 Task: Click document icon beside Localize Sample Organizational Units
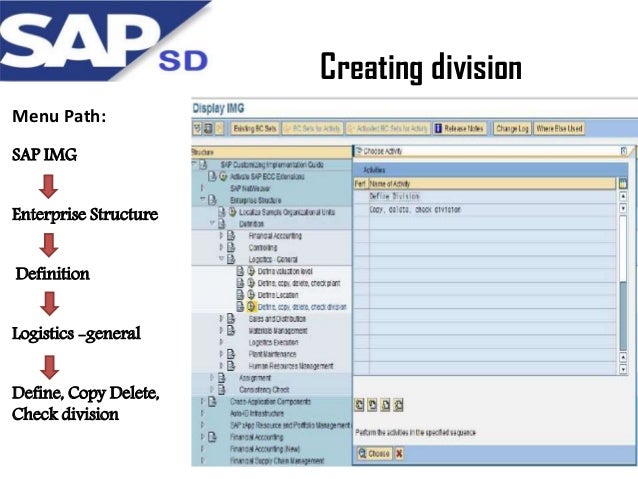point(221,212)
